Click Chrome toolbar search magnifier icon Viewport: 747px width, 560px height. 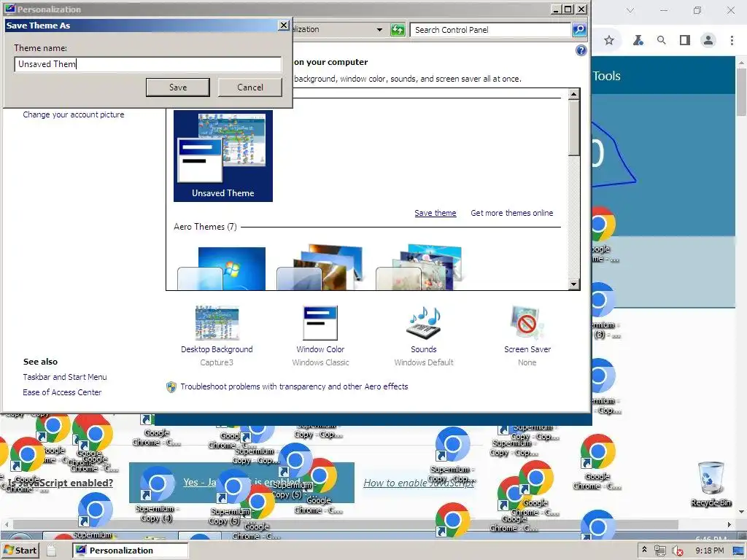[x=661, y=41]
